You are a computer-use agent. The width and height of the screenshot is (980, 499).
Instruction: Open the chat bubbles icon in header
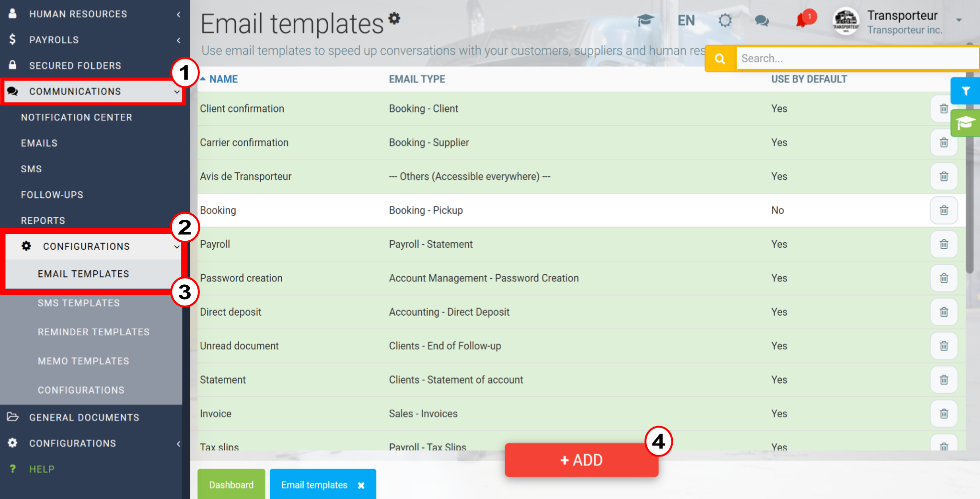(762, 20)
